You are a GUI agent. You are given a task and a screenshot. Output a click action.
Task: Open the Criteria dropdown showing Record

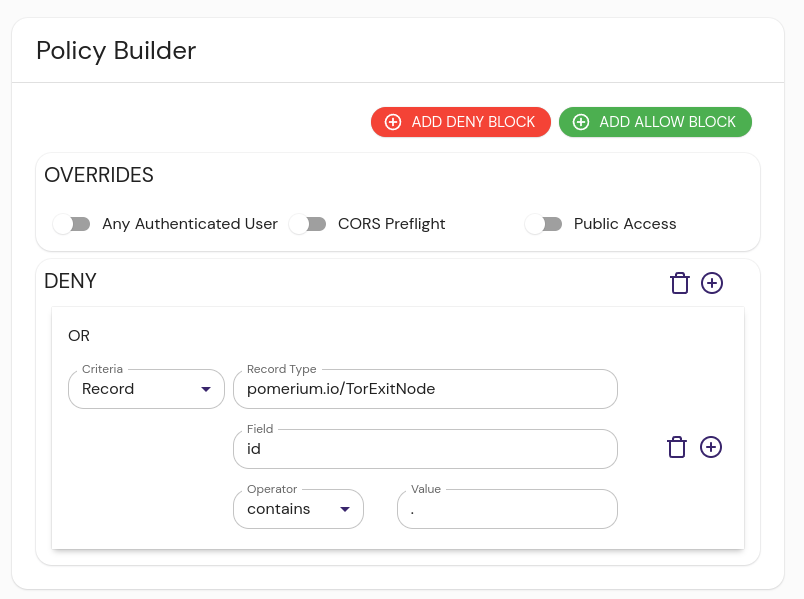pos(146,389)
